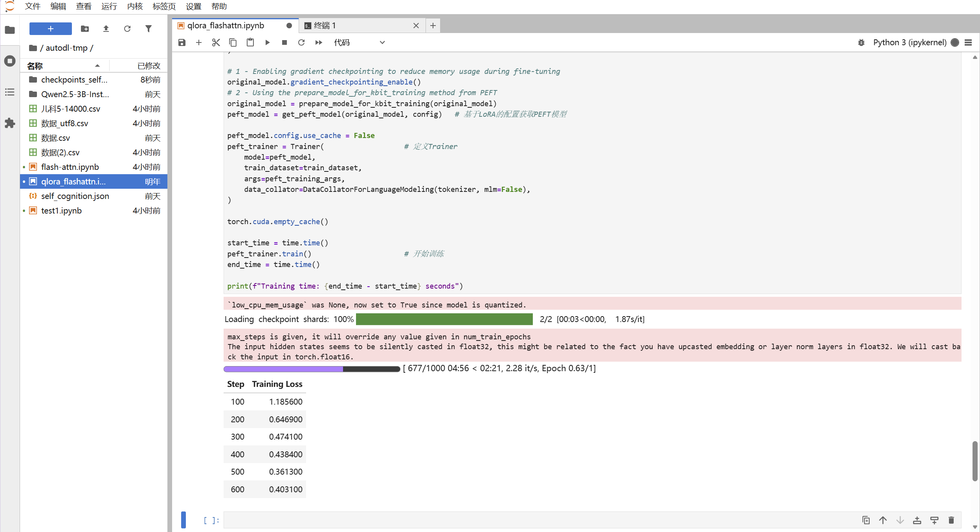This screenshot has width=980, height=532.
Task: Interrupt the kernel with the stop icon
Action: coord(284,42)
